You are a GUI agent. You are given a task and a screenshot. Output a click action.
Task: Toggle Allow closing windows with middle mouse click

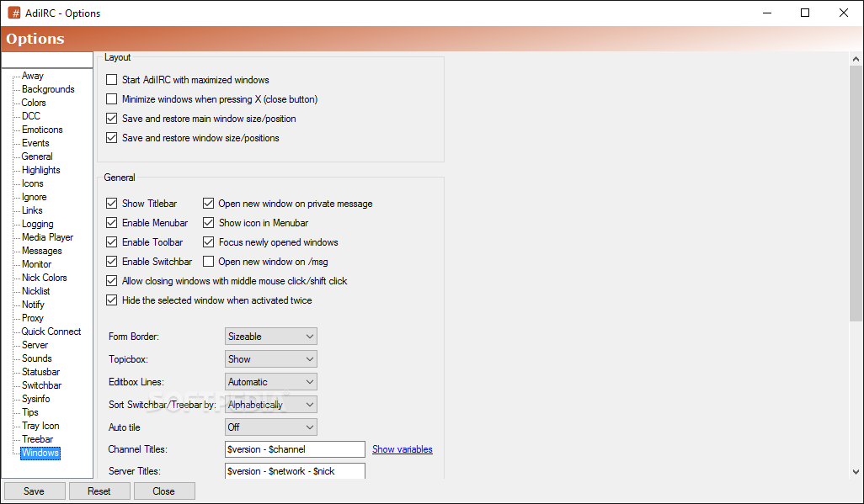tap(112, 281)
